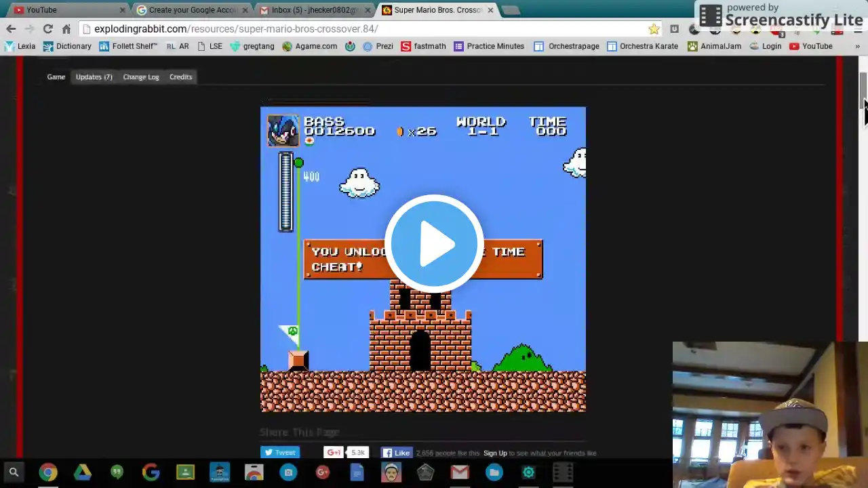Open the Orchestra Karate bookmark
The width and height of the screenshot is (868, 488).
pyautogui.click(x=643, y=46)
